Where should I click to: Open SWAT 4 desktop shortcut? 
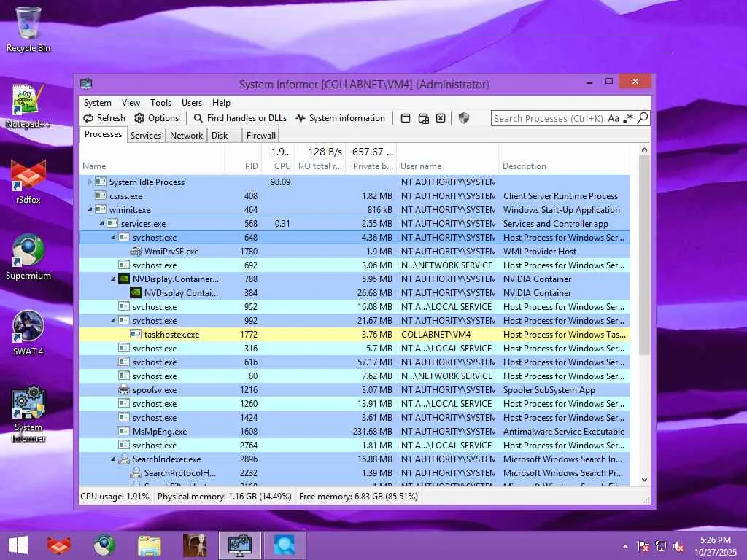pyautogui.click(x=28, y=332)
